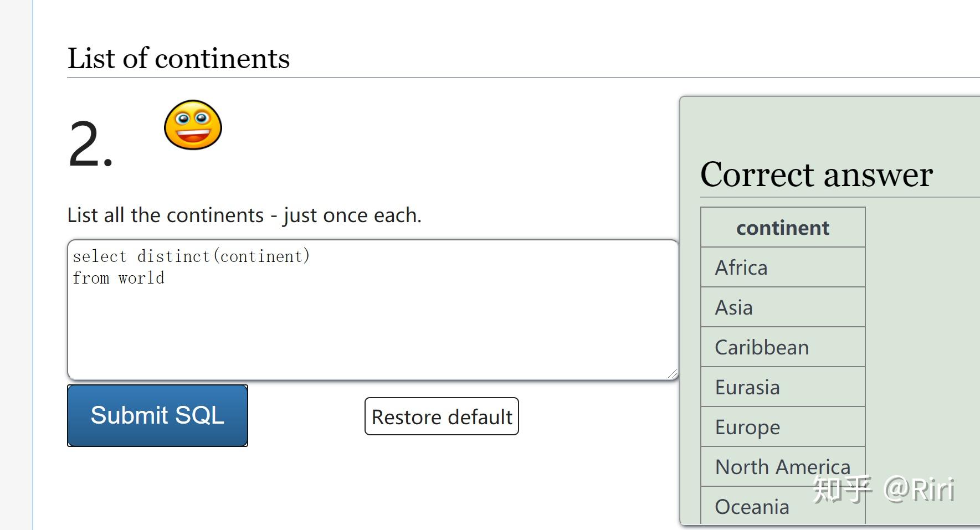Image resolution: width=980 pixels, height=530 pixels.
Task: Click the 'Correct answer' heading
Action: pyautogui.click(x=816, y=175)
